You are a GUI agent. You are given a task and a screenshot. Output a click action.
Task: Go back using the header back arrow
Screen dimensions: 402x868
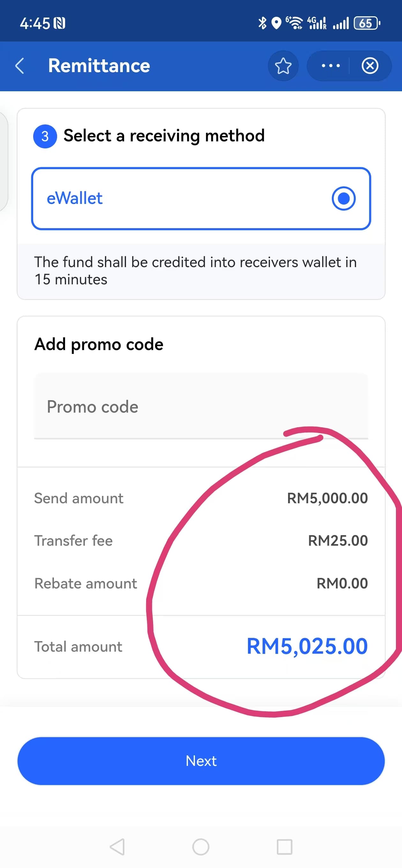pyautogui.click(x=20, y=66)
